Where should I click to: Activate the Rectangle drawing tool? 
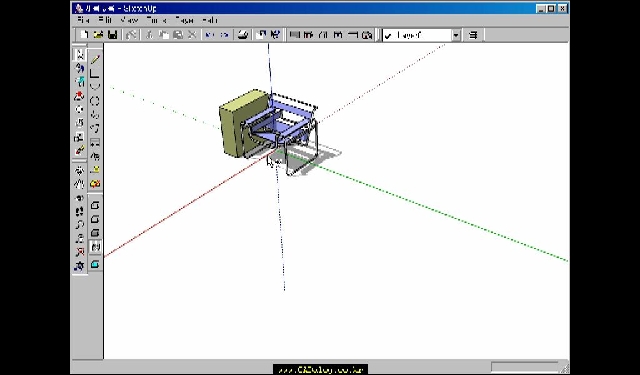pos(95,73)
